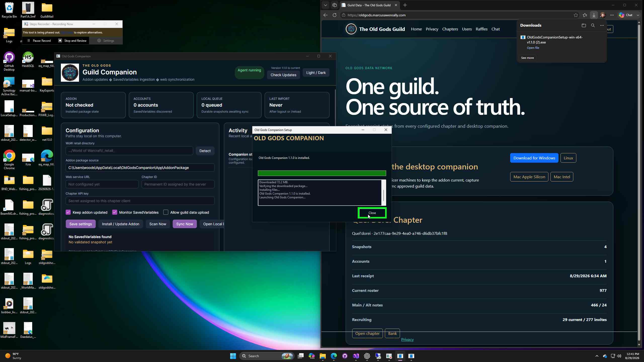
Task: Toggle the Keep addon updated checkbox
Action: (x=68, y=212)
